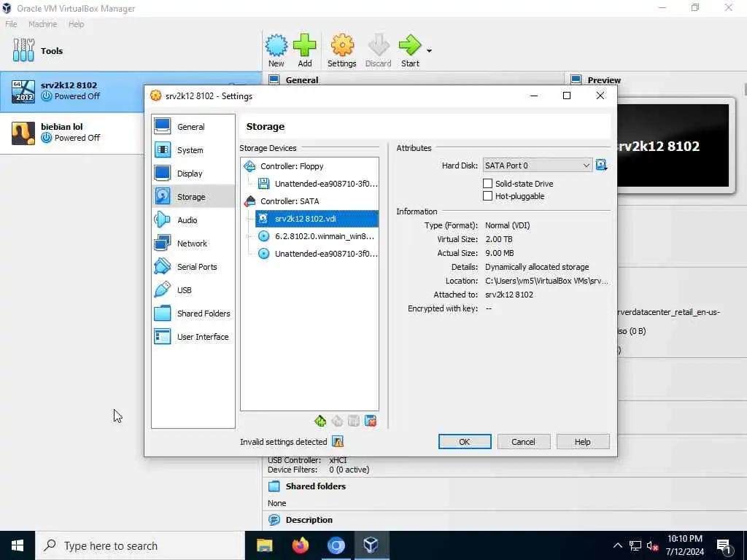
Task: Open Firefox from the taskbar
Action: (x=300, y=545)
